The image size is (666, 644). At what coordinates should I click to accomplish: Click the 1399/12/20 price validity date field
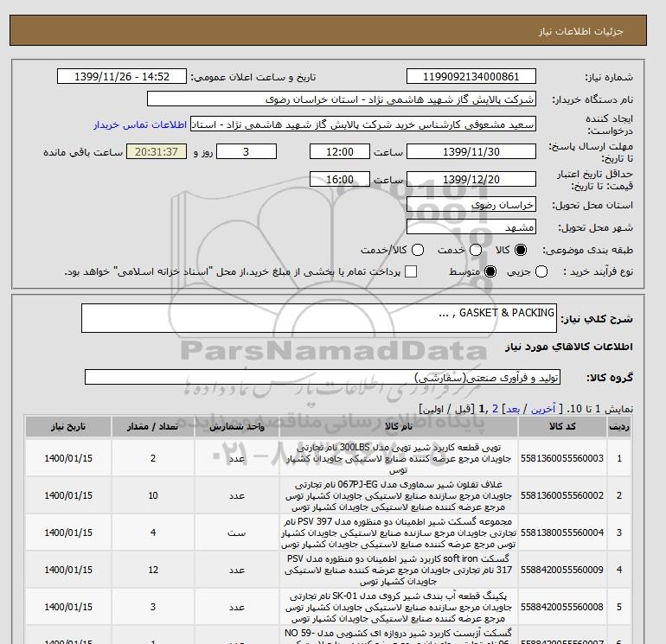(471, 179)
